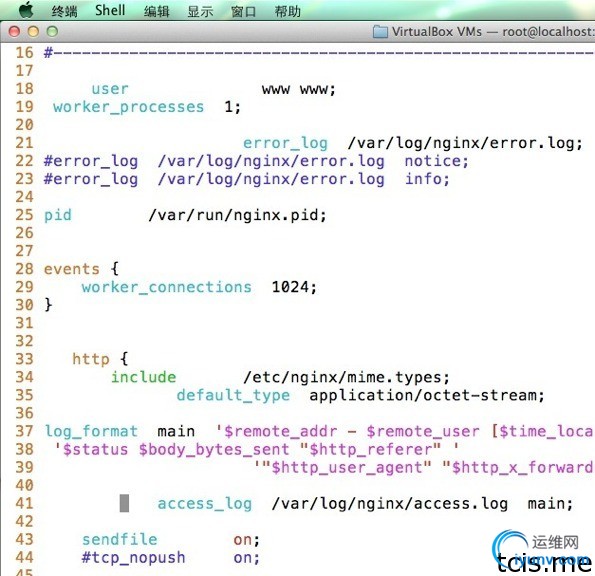Click '$status' variable on line 38
Image resolution: width=595 pixels, height=576 pixels.
tap(95, 450)
